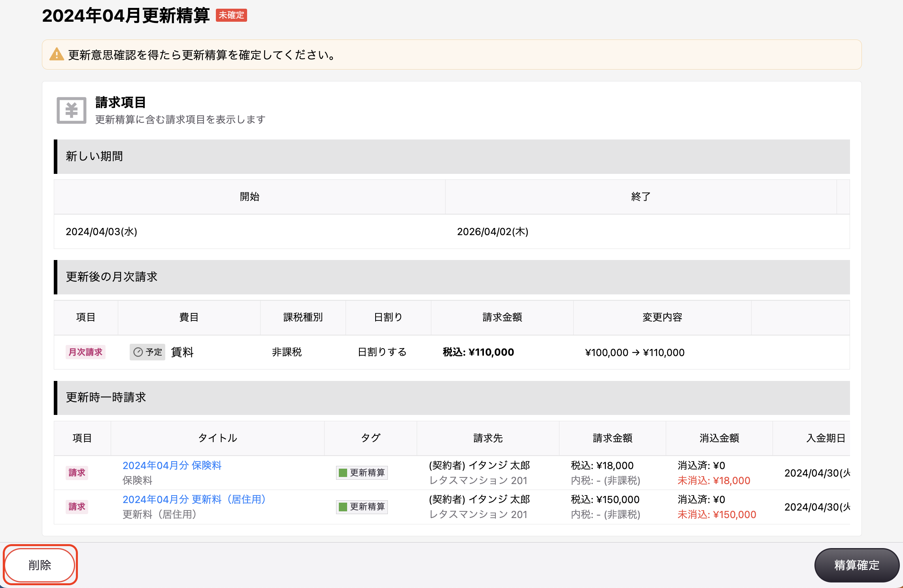This screenshot has height=588, width=903.
Task: Click the 請求 tag in the 保険料 row
Action: click(x=77, y=473)
